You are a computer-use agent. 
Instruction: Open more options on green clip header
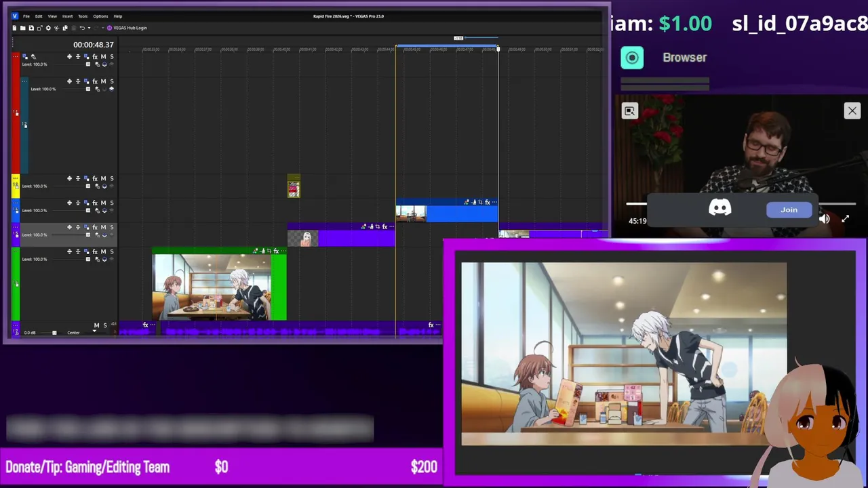(283, 251)
